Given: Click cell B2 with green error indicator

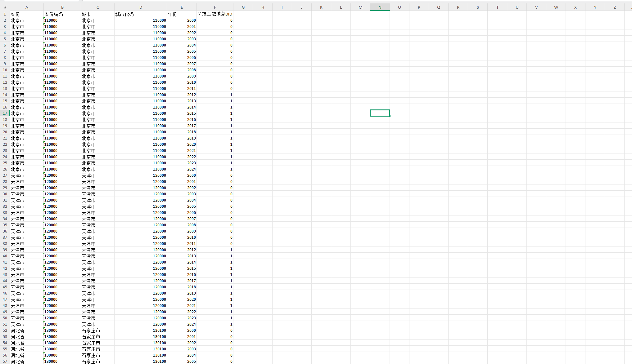Looking at the screenshot, I should coord(51,20).
